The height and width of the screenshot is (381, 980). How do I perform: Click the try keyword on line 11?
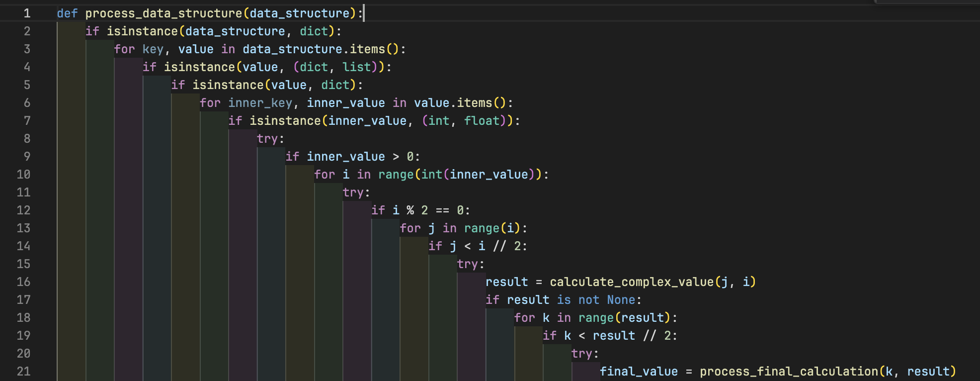coord(353,192)
